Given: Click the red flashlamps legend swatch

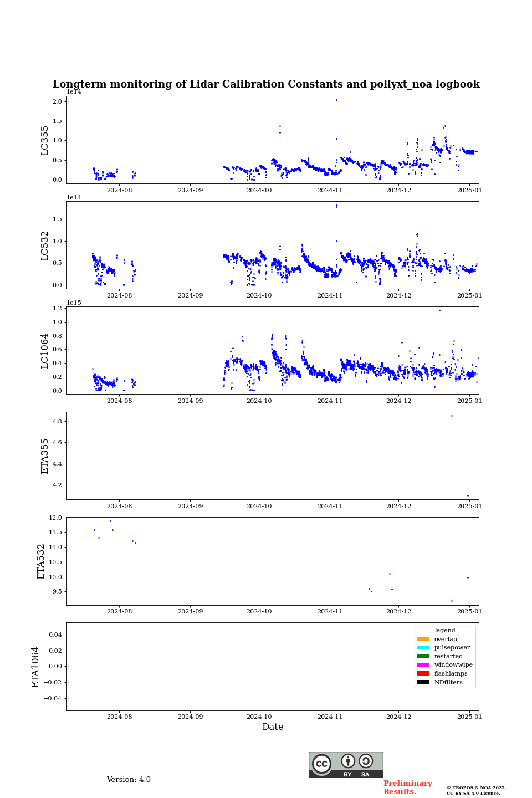Looking at the screenshot, I should [x=423, y=674].
